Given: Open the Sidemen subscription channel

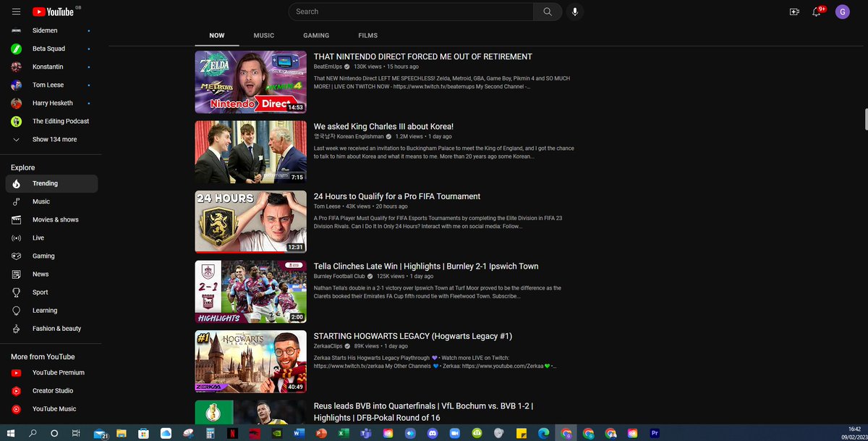Looking at the screenshot, I should tap(51, 30).
